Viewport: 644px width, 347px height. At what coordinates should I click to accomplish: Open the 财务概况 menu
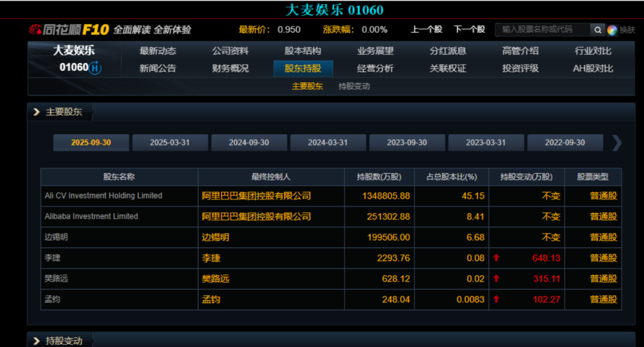(x=230, y=68)
